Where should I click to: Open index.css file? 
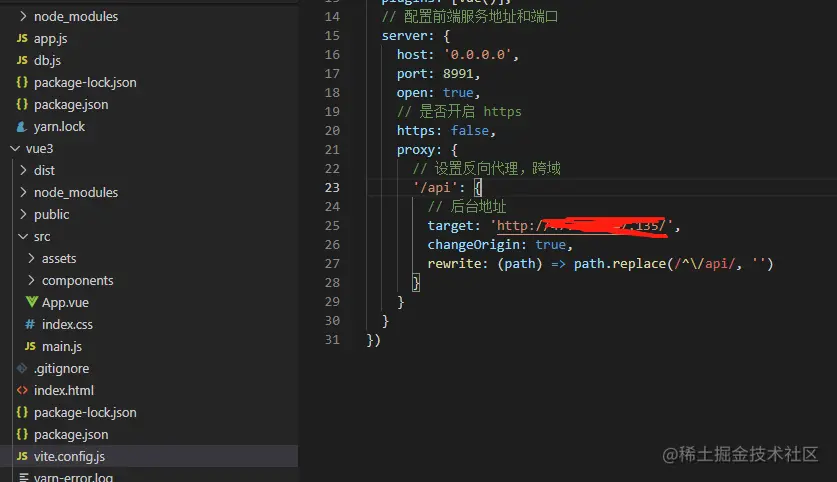coord(67,324)
